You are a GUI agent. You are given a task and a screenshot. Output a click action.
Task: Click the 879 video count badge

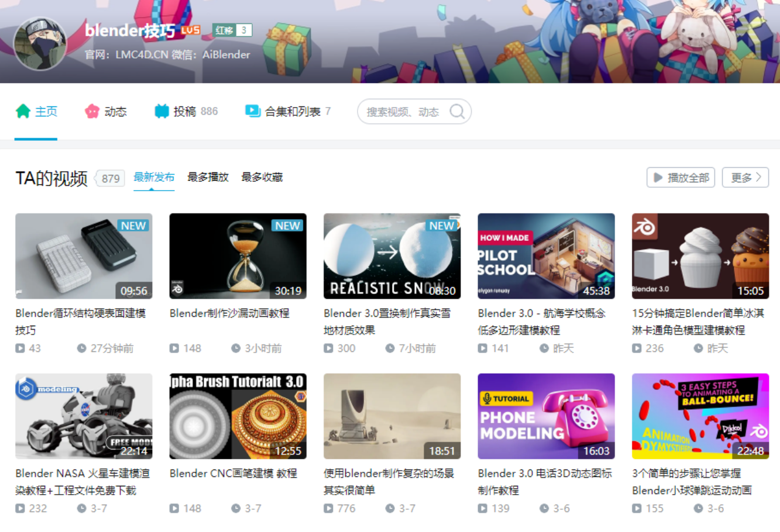coord(110,178)
